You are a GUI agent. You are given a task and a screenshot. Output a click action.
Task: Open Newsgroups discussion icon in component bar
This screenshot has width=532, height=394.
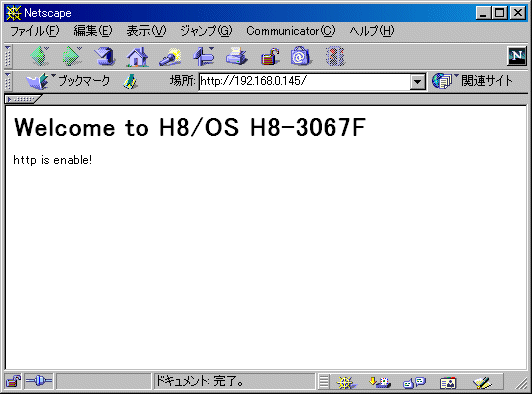414,383
